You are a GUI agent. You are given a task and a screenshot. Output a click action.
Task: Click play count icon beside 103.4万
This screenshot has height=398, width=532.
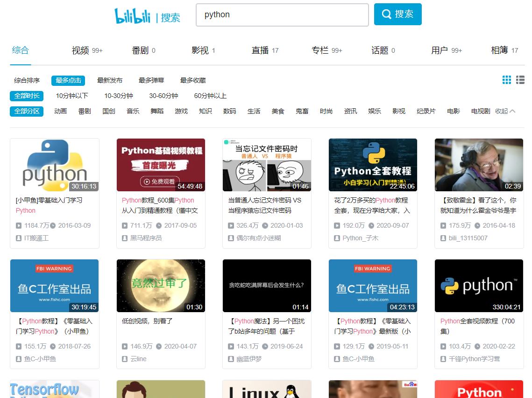click(443, 347)
